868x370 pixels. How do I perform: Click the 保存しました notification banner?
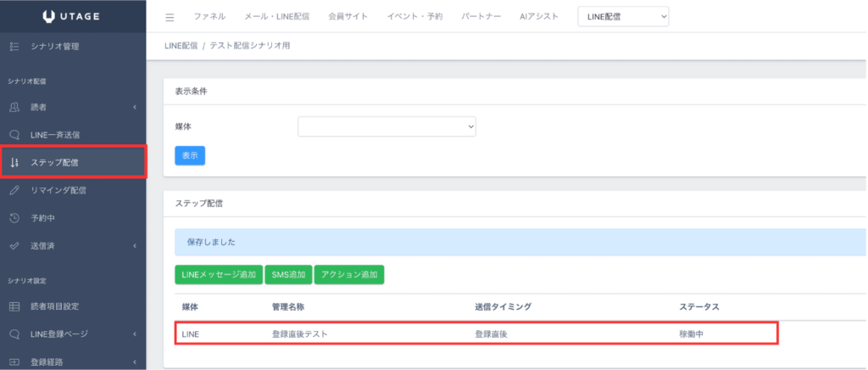[x=520, y=242]
